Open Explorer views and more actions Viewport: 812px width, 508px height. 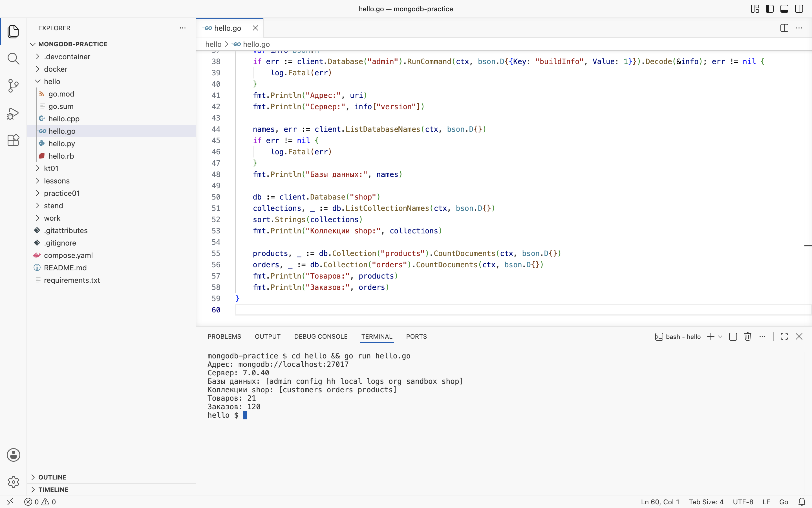[x=182, y=28]
